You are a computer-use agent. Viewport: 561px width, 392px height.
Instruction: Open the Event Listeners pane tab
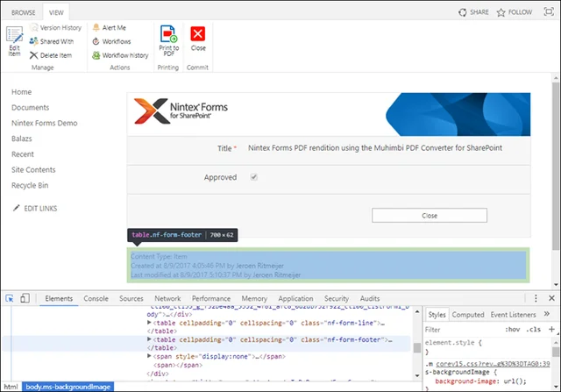click(513, 315)
